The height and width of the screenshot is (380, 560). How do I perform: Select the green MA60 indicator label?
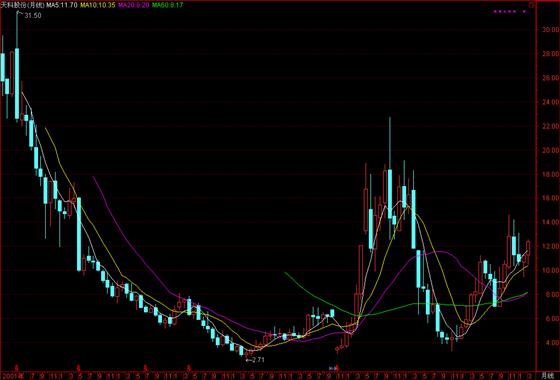point(168,5)
